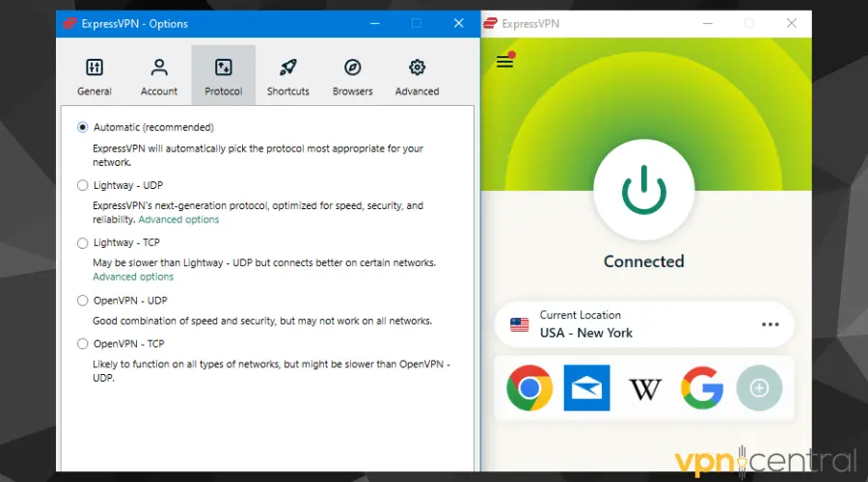Click the Automatic protocol description text

258,155
